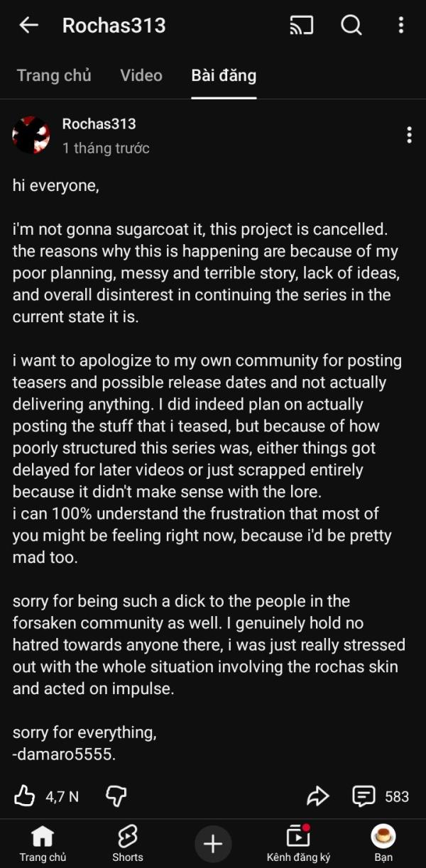This screenshot has width=426, height=868.
Task: Select the Bài đăng tab
Action: tap(224, 75)
